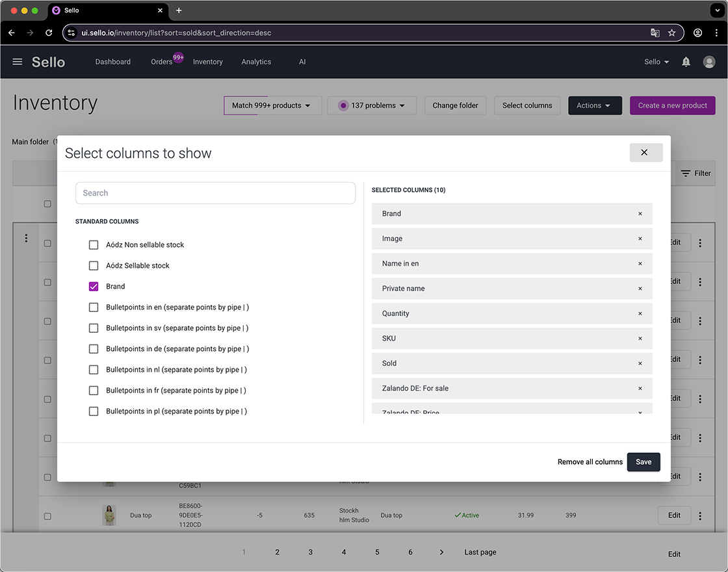Remove the Quantity column via its x icon

point(640,313)
